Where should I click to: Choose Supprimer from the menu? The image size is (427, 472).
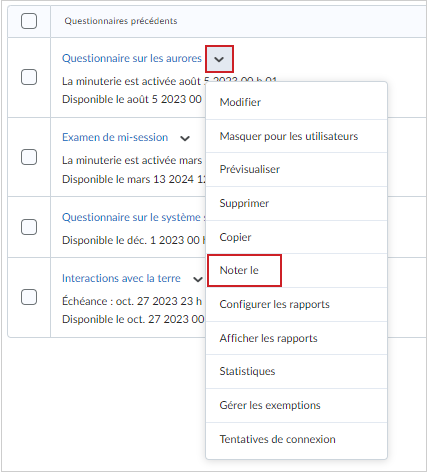[x=296, y=203]
